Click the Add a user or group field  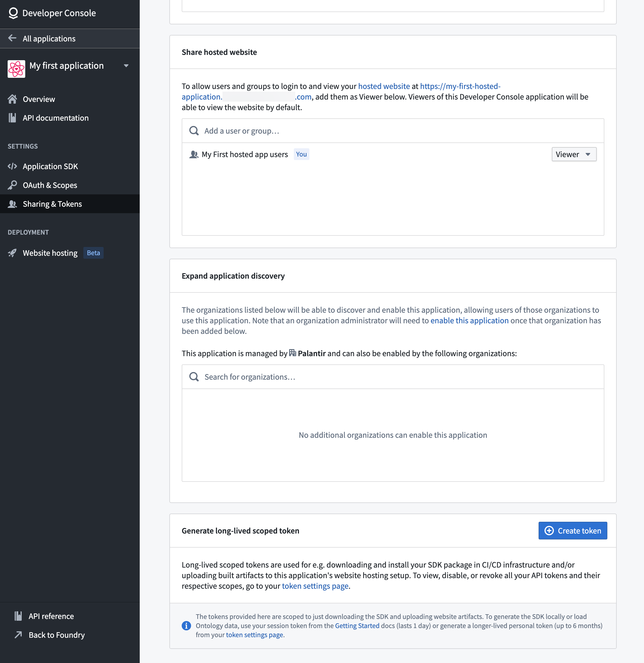click(392, 130)
